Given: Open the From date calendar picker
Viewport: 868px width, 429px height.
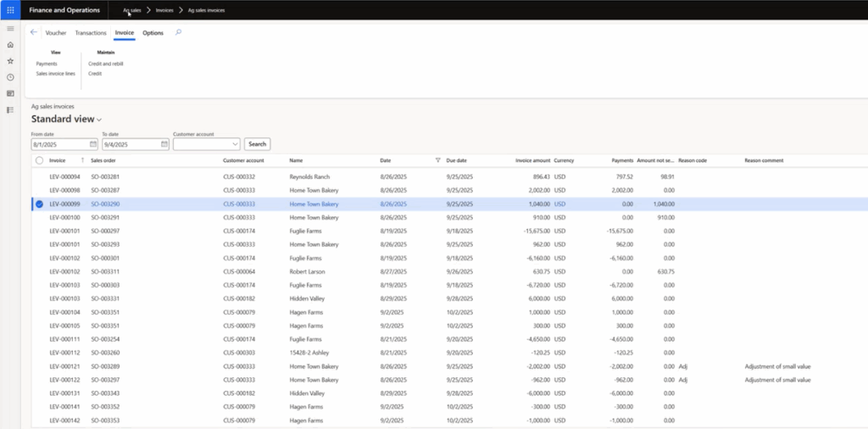Looking at the screenshot, I should tap(93, 144).
